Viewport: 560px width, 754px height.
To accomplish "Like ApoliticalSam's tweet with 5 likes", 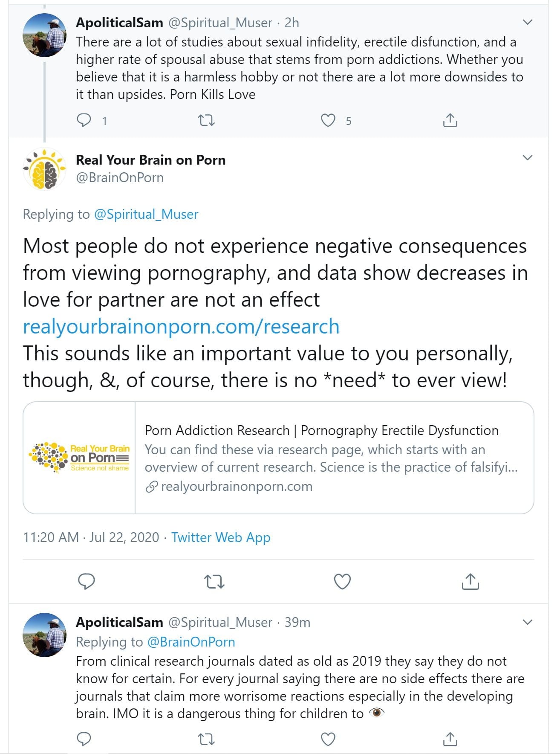I will tap(328, 120).
